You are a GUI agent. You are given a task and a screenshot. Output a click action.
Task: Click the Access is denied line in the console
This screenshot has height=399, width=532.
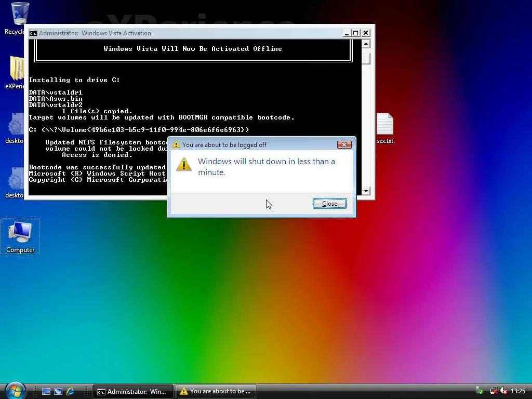[97, 155]
